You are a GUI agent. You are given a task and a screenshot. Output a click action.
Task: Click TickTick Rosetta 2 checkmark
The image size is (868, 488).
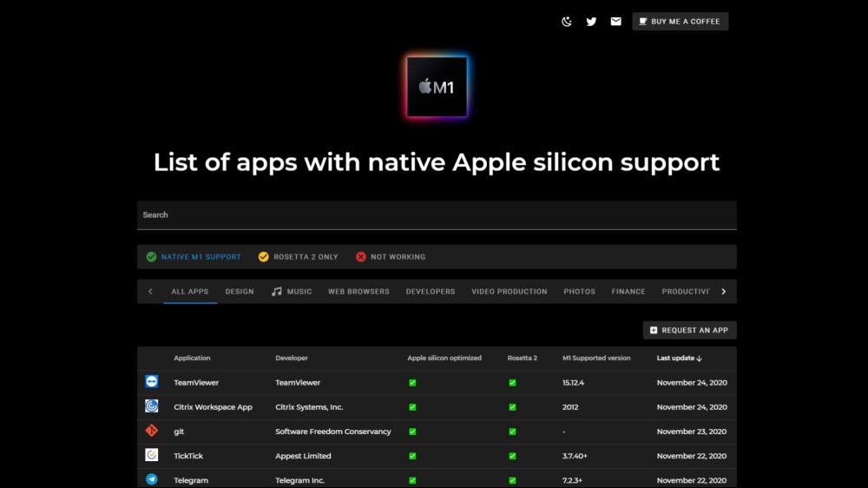[513, 456]
